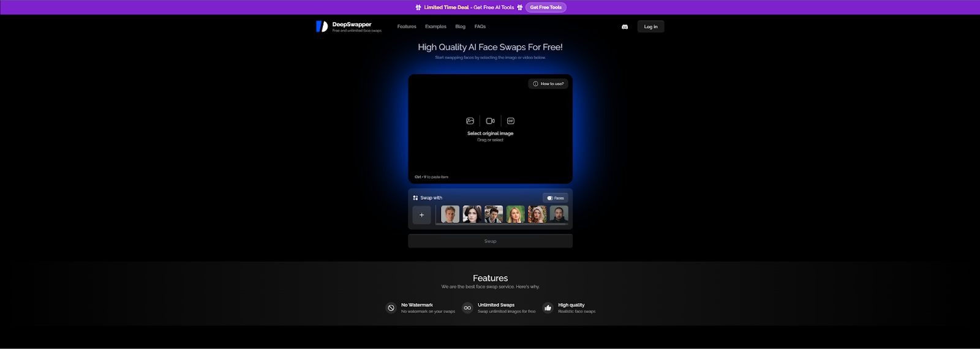
Task: Click Swap unlimited images for free text
Action: (507, 312)
